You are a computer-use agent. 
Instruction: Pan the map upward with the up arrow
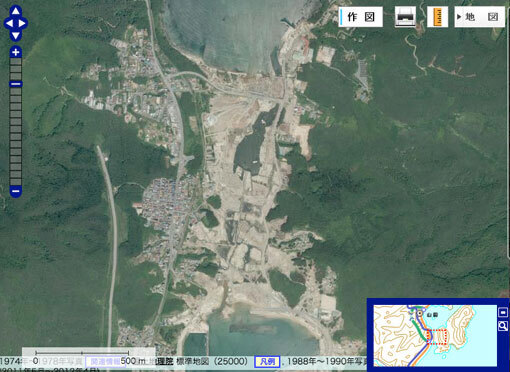point(16,11)
